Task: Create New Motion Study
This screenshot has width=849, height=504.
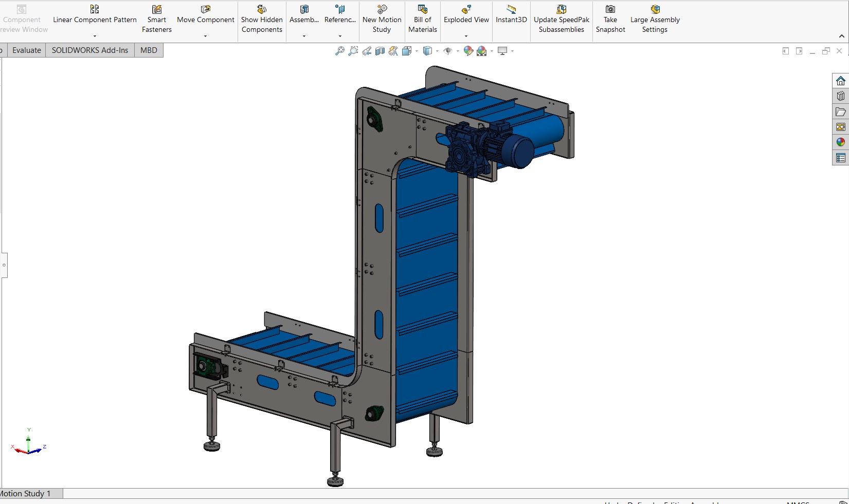Action: click(x=382, y=19)
